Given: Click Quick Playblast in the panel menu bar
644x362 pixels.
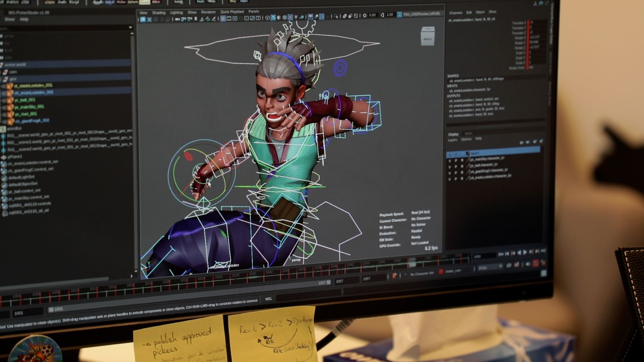Looking at the screenshot, I should 232,11.
